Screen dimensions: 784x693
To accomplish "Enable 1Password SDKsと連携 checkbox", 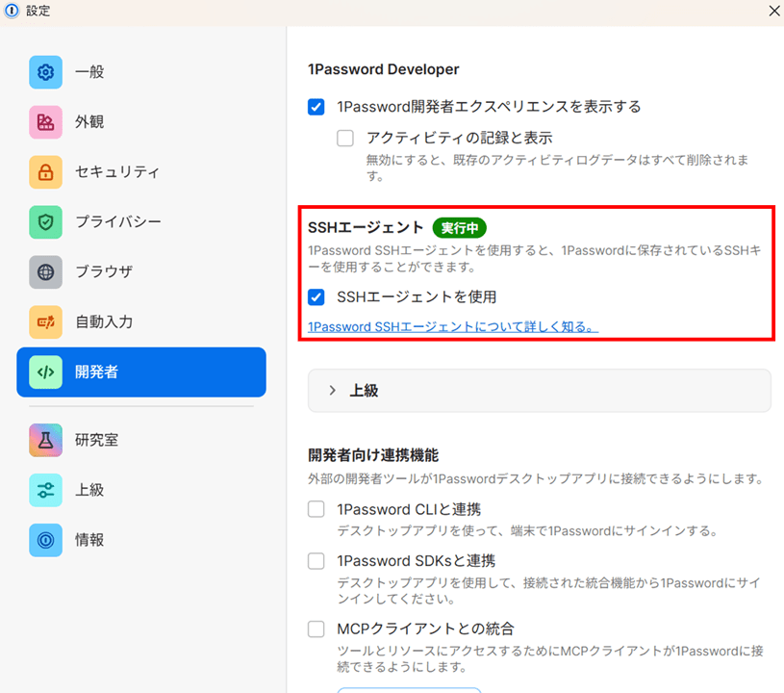I will (316, 561).
